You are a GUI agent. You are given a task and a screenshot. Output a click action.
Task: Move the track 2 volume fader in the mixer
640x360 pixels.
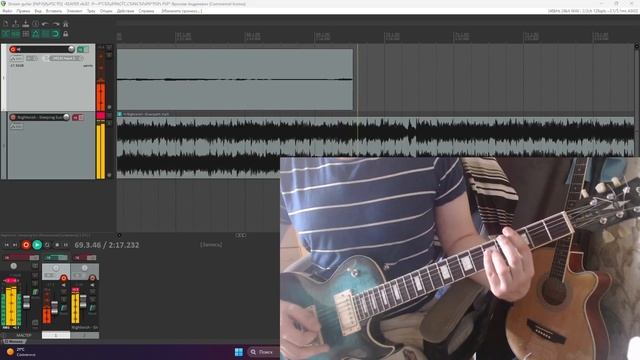pos(83,302)
